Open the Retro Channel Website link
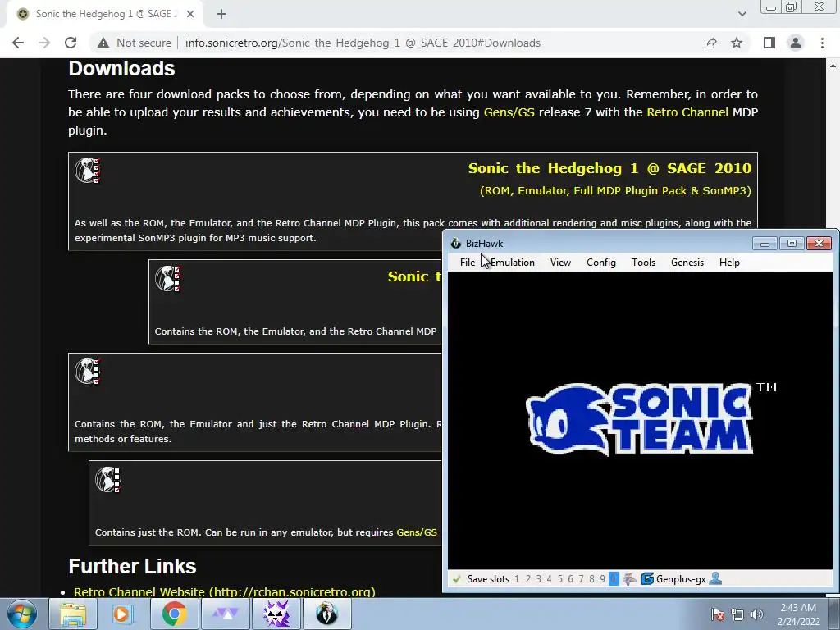The height and width of the screenshot is (630, 840). click(x=225, y=592)
